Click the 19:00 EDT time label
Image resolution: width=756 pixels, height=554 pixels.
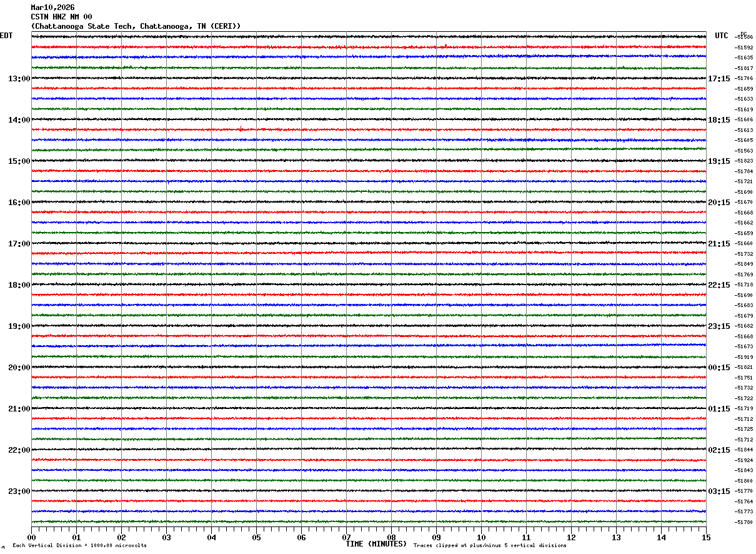click(19, 326)
